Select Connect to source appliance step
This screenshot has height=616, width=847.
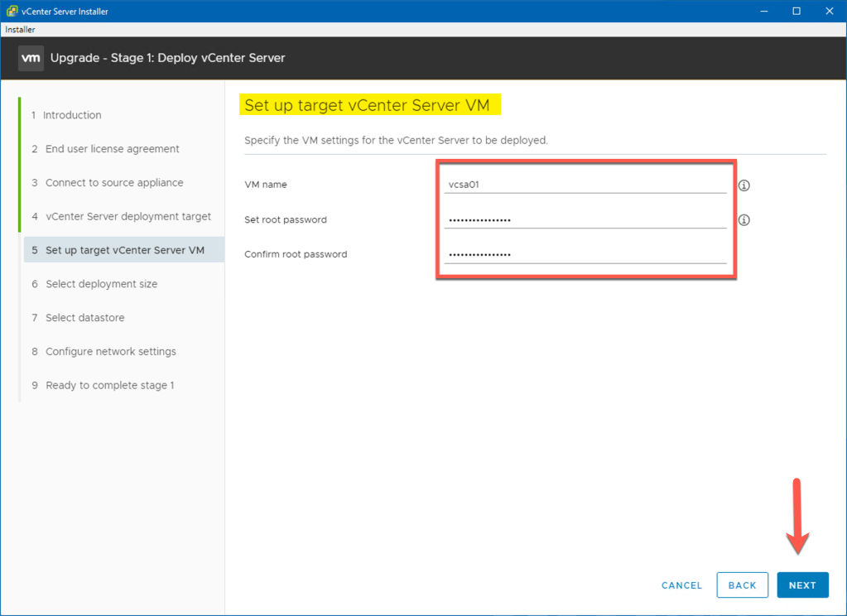114,183
